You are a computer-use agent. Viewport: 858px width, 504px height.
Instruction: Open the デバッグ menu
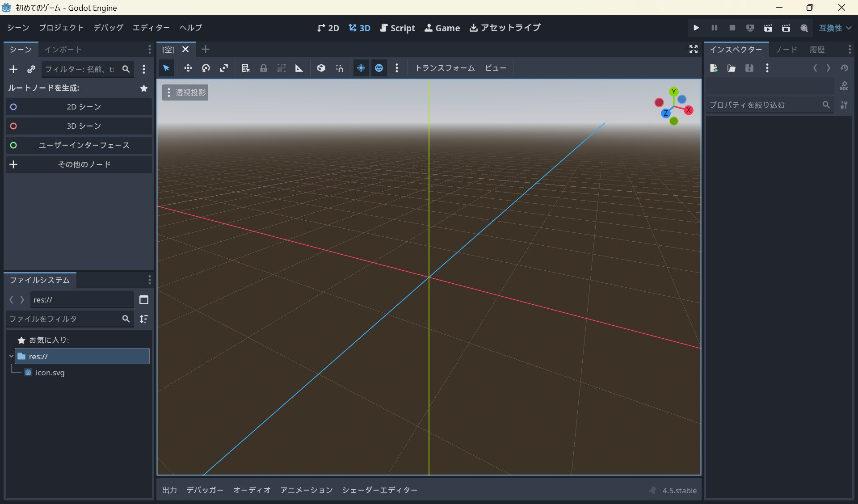[108, 28]
